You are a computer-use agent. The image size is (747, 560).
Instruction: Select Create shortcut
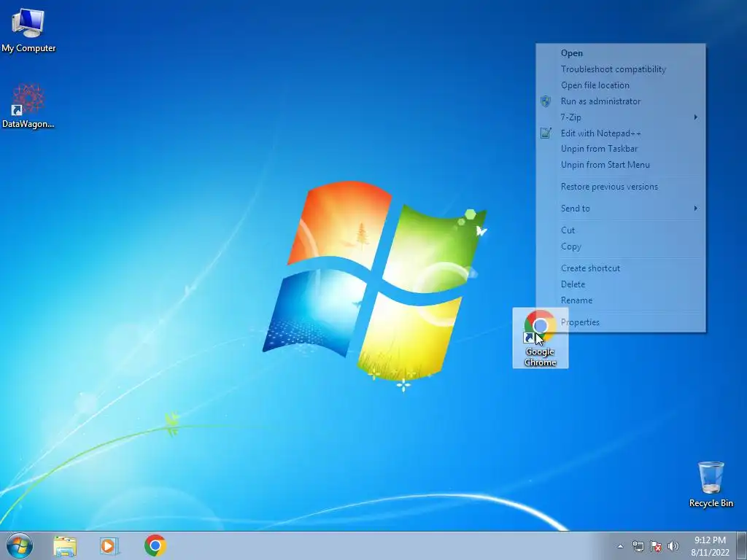coord(621,268)
